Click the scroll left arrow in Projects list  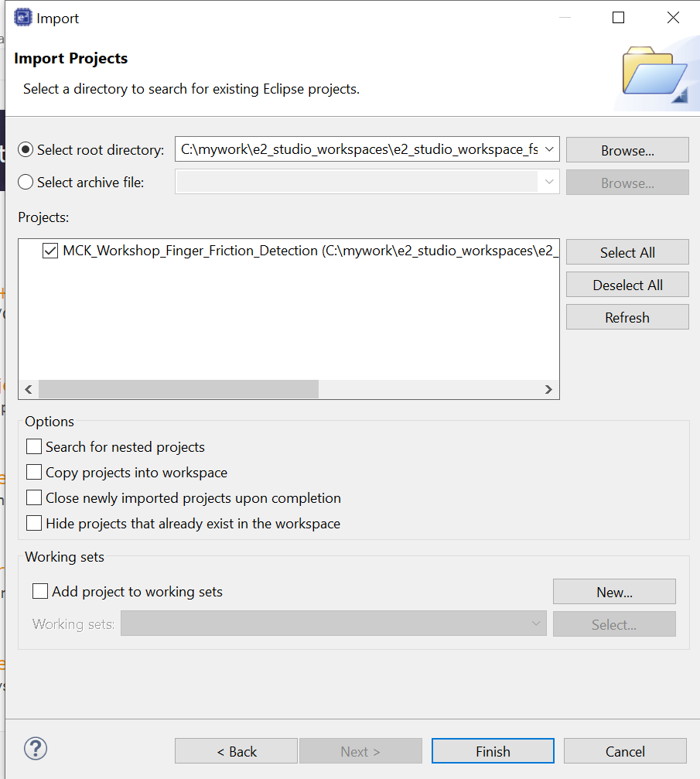(x=29, y=389)
